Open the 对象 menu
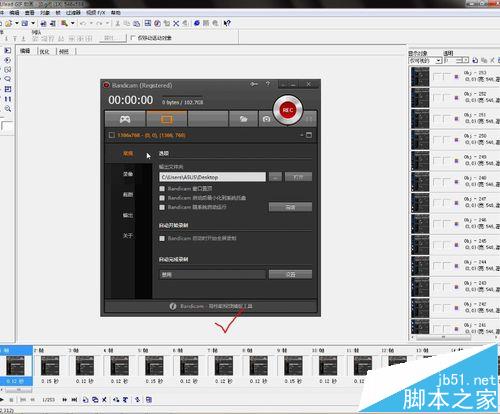 [x=45, y=13]
